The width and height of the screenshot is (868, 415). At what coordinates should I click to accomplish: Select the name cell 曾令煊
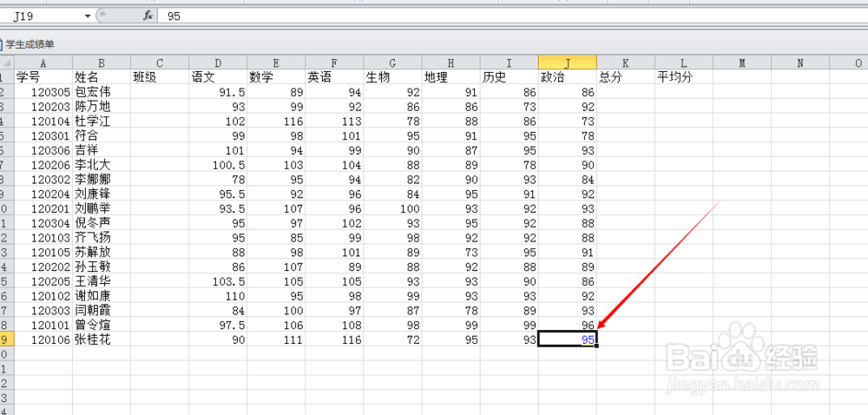click(102, 325)
